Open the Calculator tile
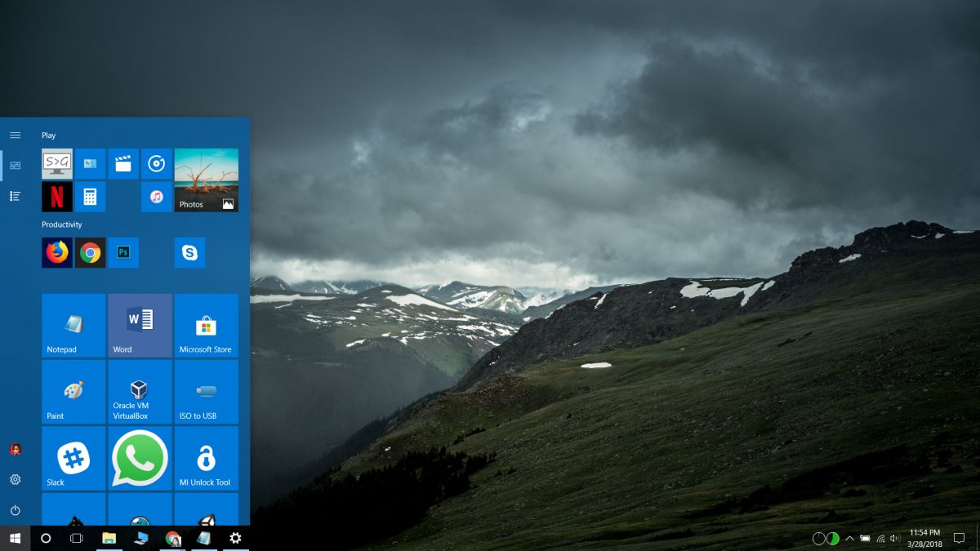Screen dimensions: 980x551 pyautogui.click(x=90, y=197)
